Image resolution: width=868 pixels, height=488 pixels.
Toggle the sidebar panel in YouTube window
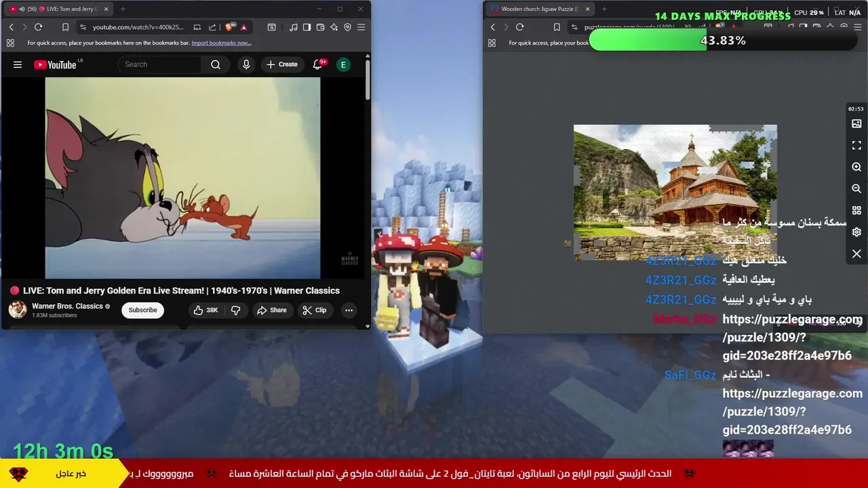point(307,27)
